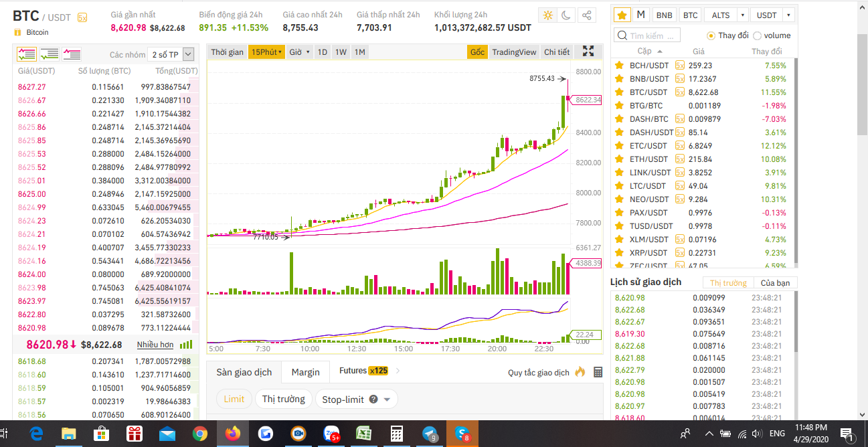868x447 pixels.
Task: Open Quy tắc giao dịch rules
Action: click(x=539, y=373)
